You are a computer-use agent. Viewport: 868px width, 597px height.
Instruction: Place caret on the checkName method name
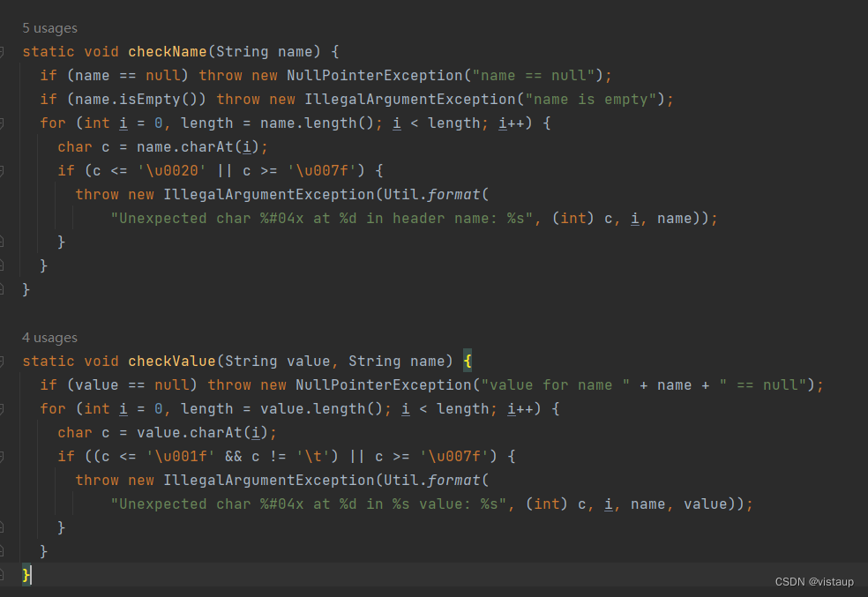point(168,51)
